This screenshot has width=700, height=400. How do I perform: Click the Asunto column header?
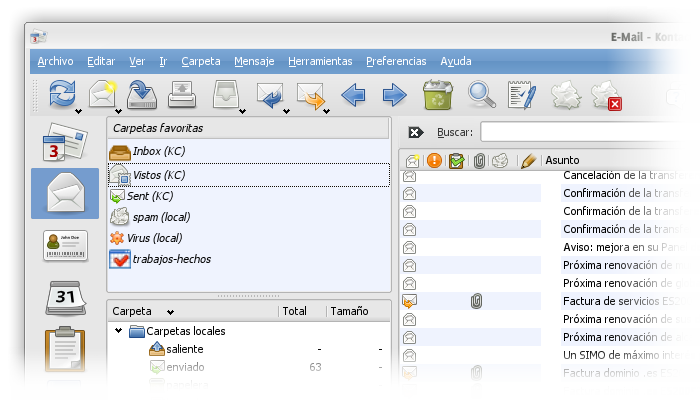click(562, 160)
